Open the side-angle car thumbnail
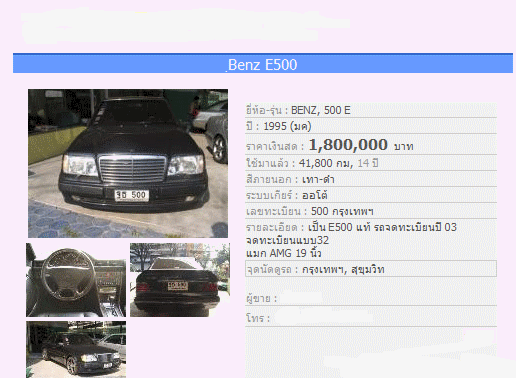Image resolution: width=516 pixels, height=378 pixels. tap(76, 350)
